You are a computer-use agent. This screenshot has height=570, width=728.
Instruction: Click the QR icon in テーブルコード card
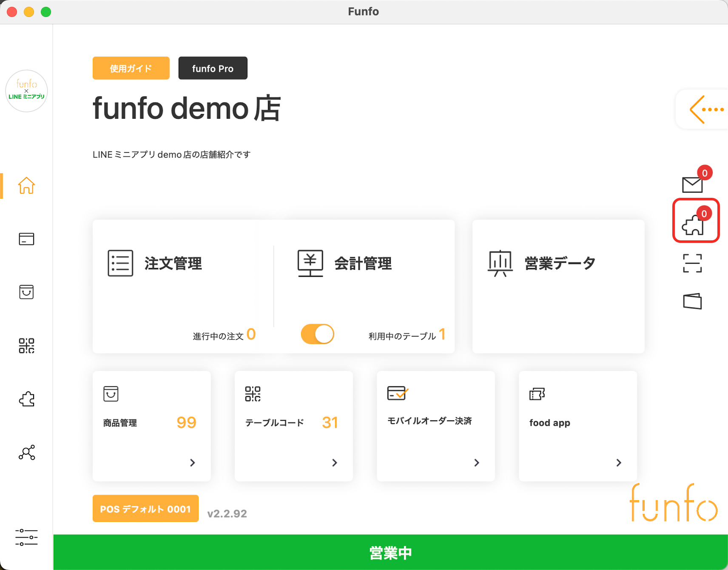(x=253, y=394)
